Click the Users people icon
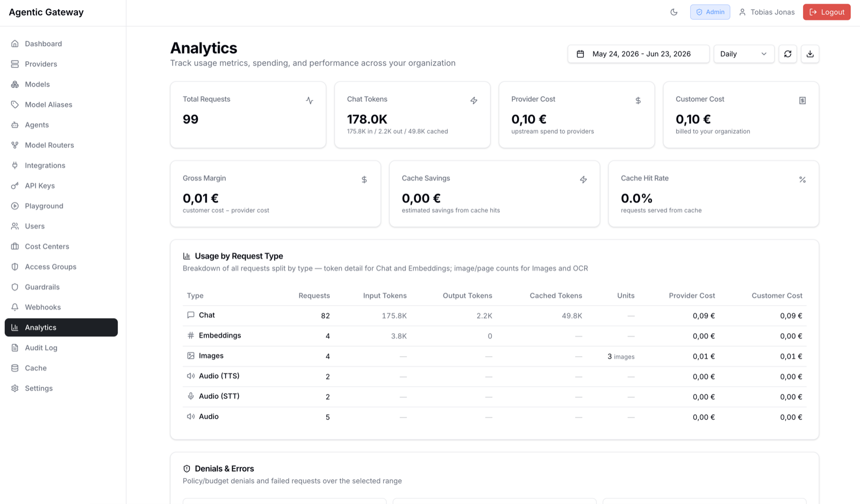This screenshot has height=504, width=860. 15,226
